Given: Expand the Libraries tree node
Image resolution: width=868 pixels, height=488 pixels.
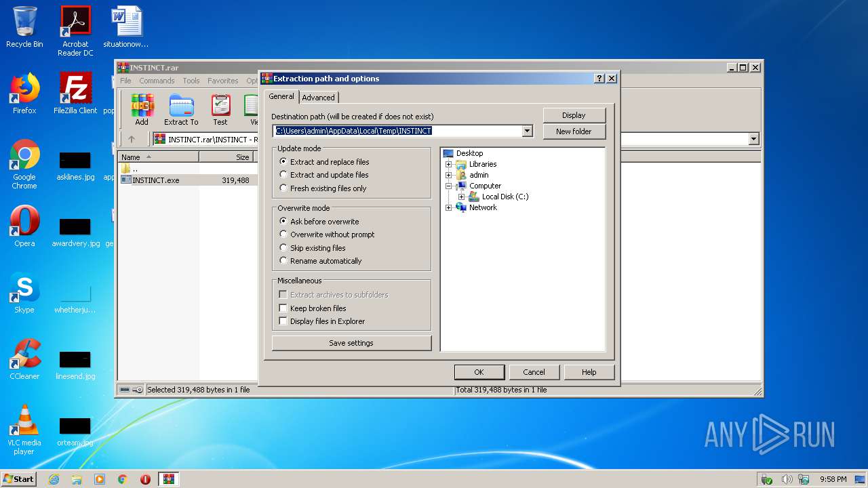Looking at the screenshot, I should click(448, 164).
